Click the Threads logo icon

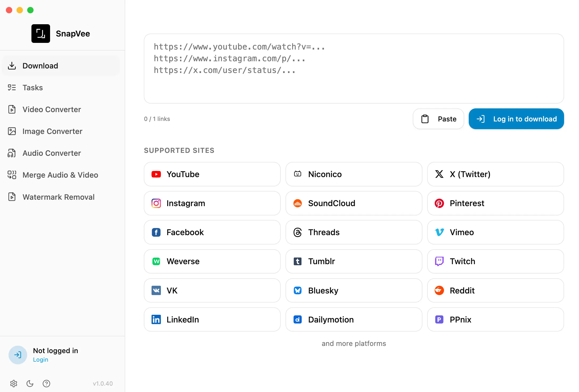(x=297, y=232)
